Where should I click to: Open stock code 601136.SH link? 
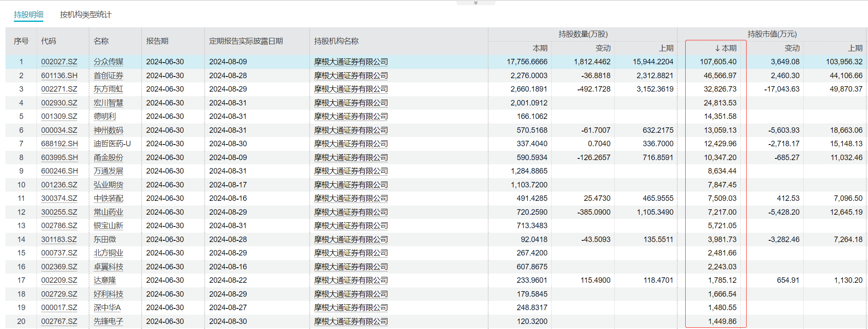(59, 76)
